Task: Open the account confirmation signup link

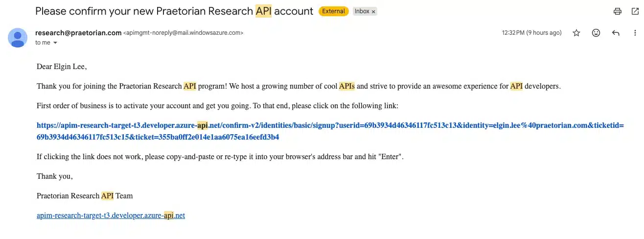Action: [330, 131]
